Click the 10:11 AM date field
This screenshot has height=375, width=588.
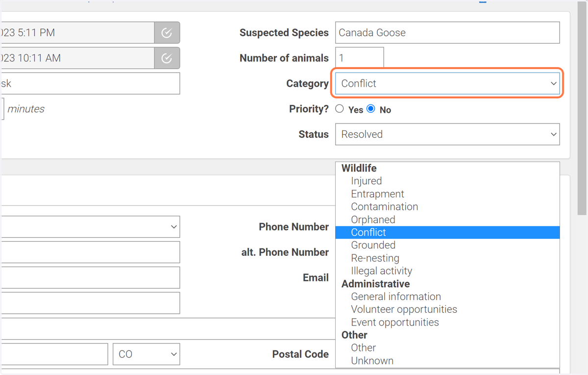point(77,58)
